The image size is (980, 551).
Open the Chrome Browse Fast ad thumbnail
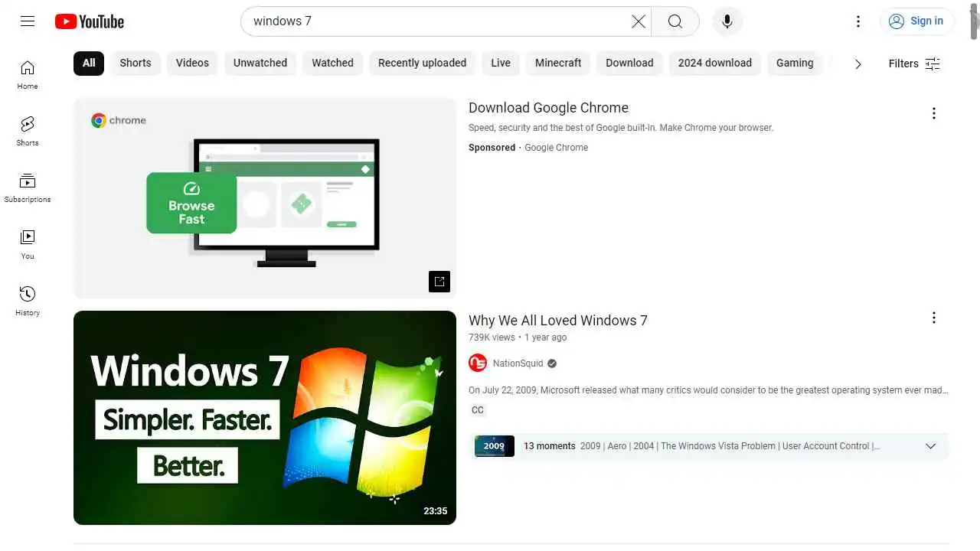[265, 198]
